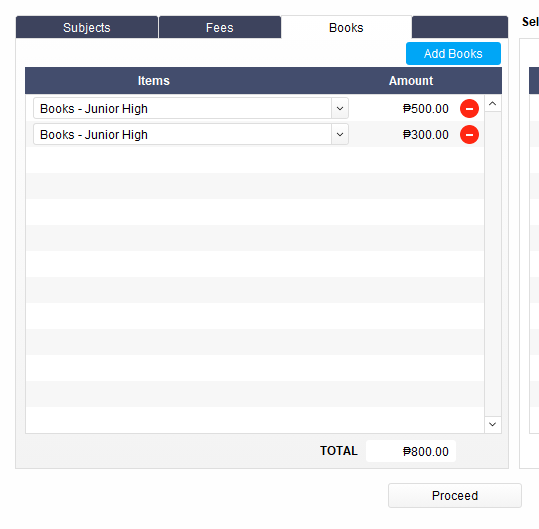This screenshot has height=529, width=539.
Task: Click the TOTAL ₱800.00 field
Action: tap(411, 451)
